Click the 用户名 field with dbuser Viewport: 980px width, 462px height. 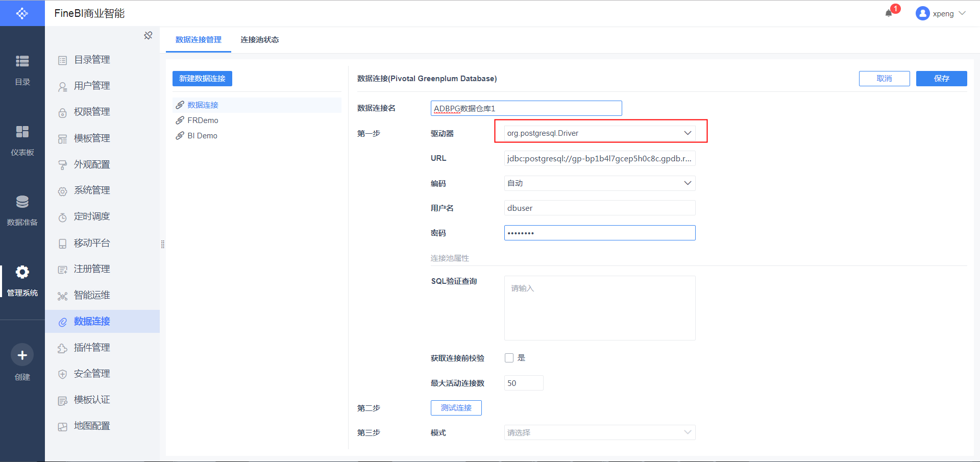tap(600, 208)
